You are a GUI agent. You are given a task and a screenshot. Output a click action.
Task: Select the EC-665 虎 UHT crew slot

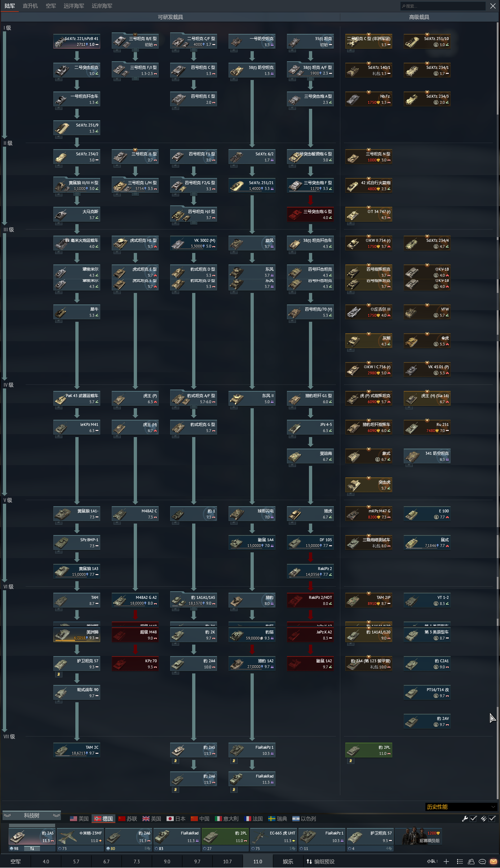tap(274, 836)
